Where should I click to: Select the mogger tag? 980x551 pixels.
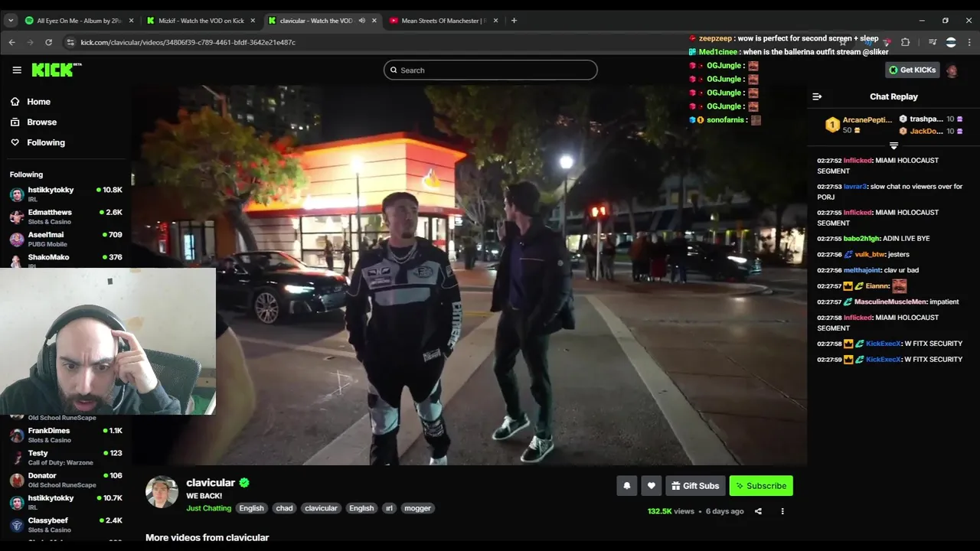(417, 508)
